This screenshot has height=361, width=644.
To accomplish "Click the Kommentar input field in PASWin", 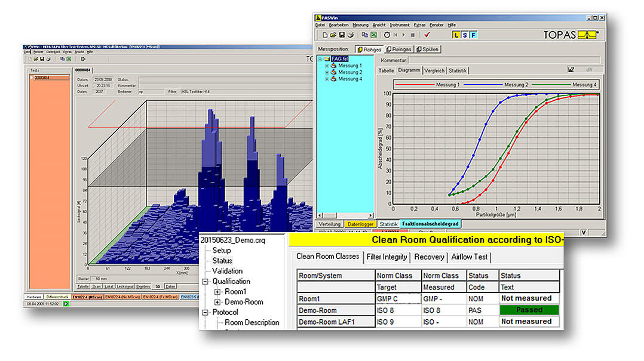I will click(505, 60).
